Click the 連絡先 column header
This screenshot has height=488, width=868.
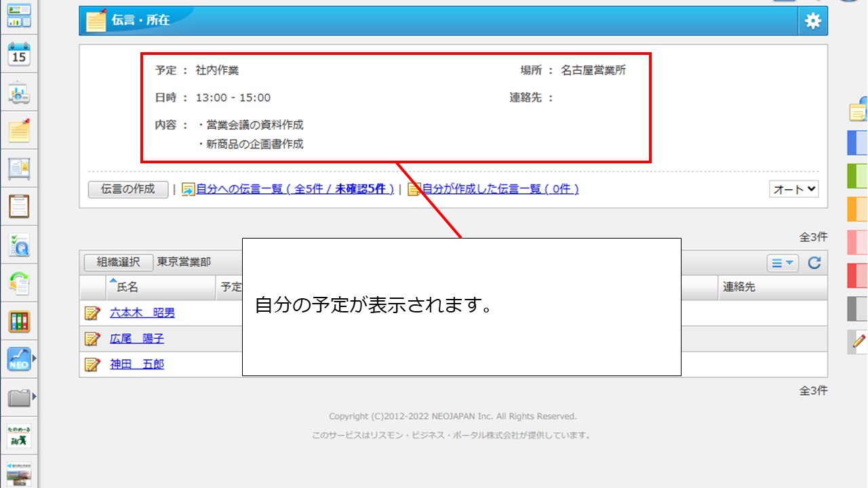[738, 287]
